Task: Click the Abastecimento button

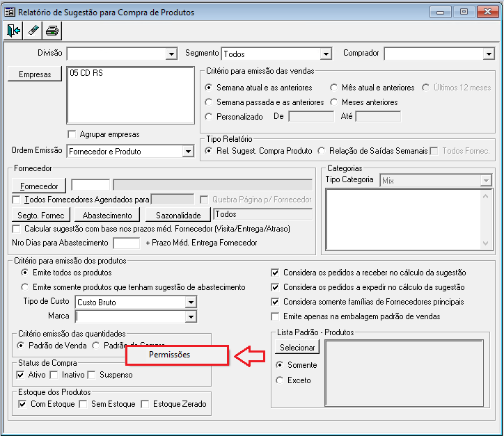Action: click(107, 215)
